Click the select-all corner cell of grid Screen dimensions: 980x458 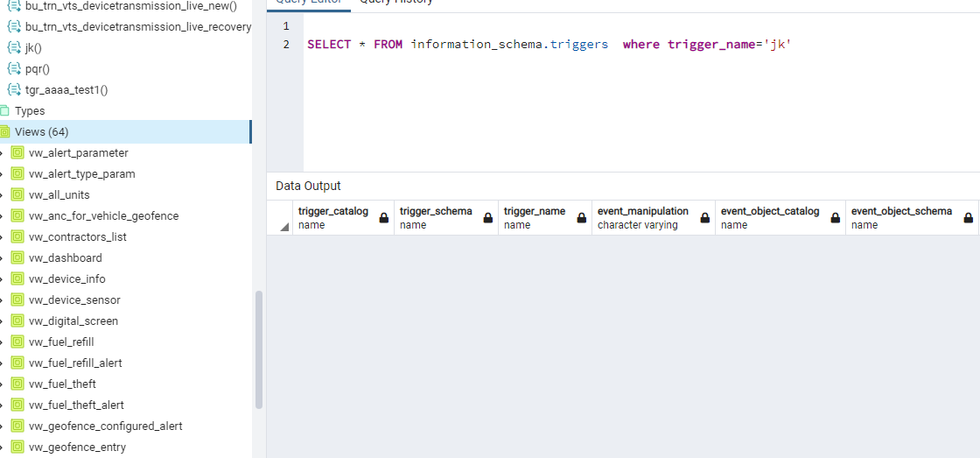[x=279, y=218]
